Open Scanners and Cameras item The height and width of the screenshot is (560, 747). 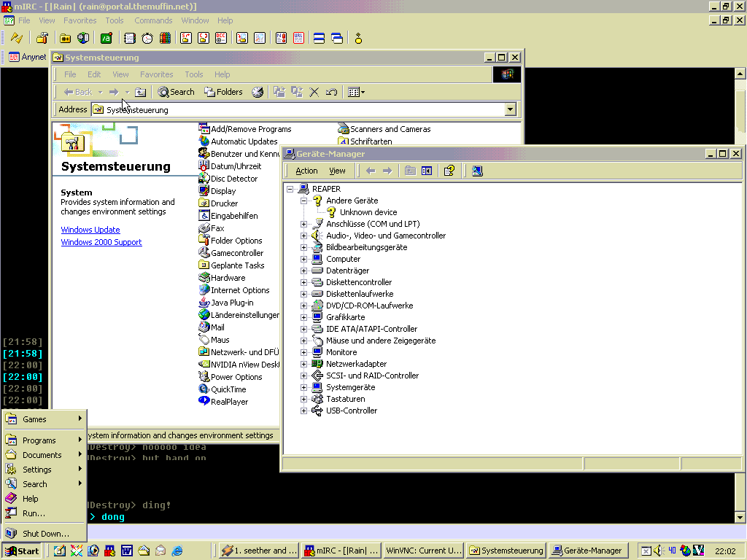pyautogui.click(x=384, y=129)
